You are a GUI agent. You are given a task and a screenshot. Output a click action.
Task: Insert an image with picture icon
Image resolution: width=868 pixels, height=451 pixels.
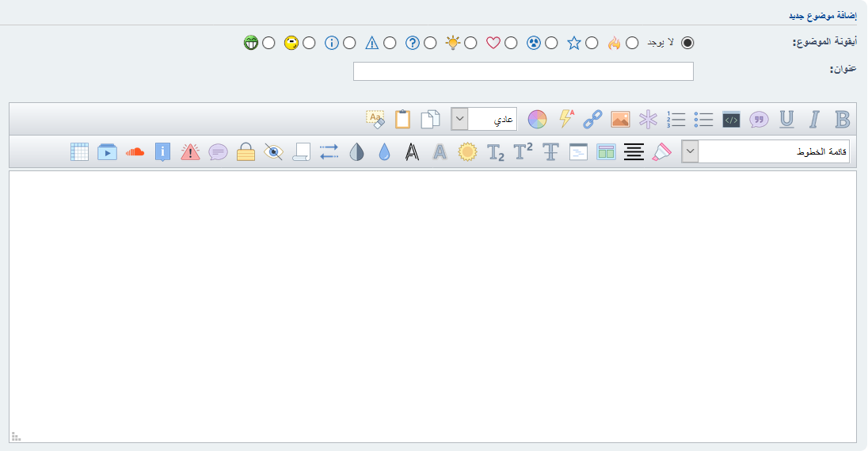click(620, 120)
